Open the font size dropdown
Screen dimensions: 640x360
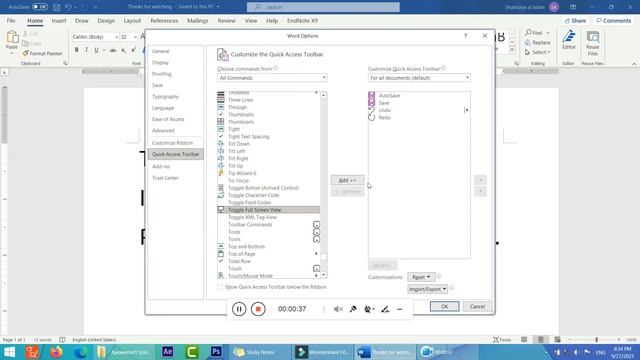pos(135,37)
